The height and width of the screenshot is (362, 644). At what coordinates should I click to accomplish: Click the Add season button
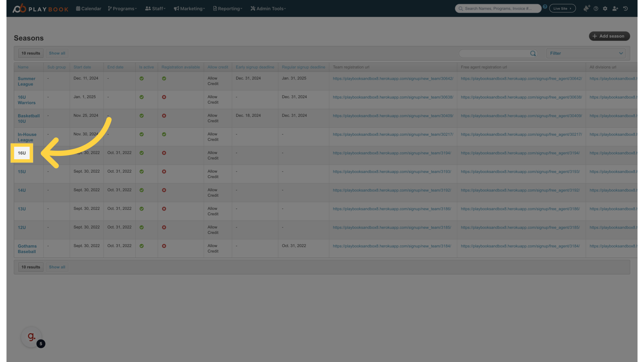pos(609,36)
